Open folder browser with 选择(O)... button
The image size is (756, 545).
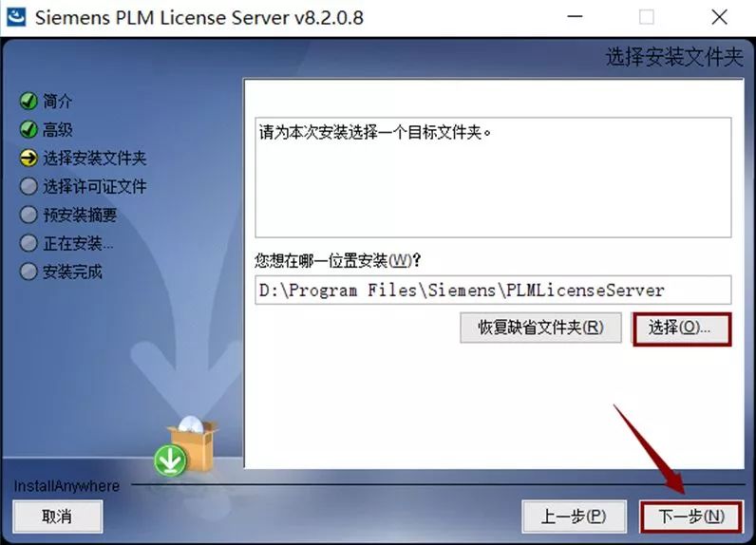(x=681, y=329)
